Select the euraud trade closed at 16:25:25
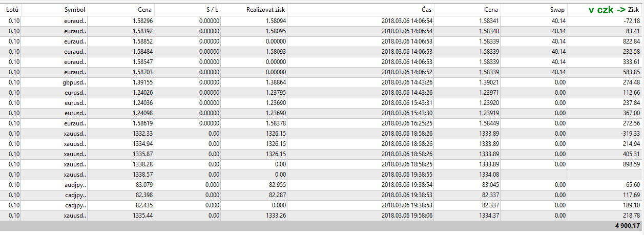The width and height of the screenshot is (644, 235). pos(322,123)
